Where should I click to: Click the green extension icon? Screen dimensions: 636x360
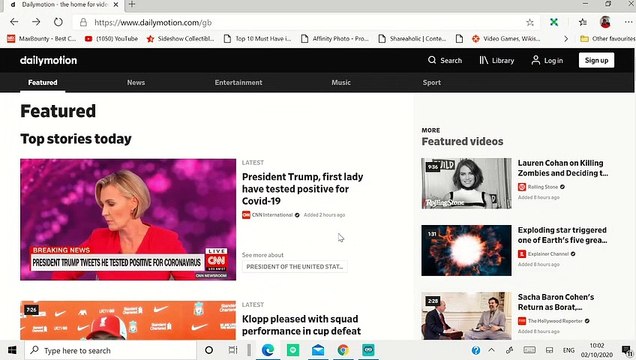(x=554, y=22)
